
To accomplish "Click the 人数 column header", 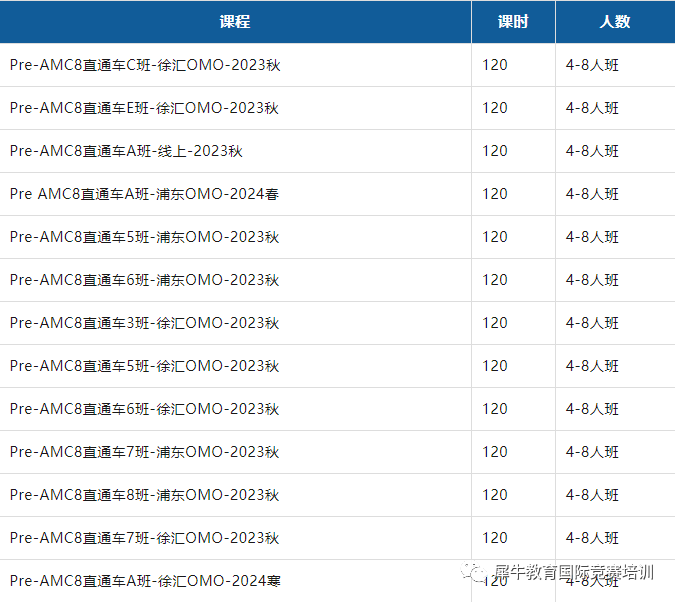I will click(x=614, y=22).
